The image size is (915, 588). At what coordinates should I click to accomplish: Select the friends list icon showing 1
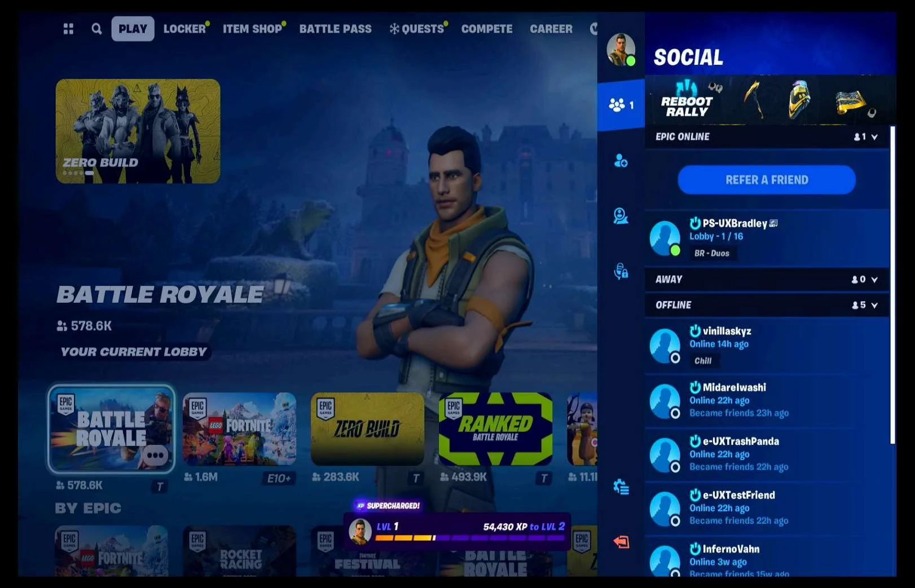621,105
